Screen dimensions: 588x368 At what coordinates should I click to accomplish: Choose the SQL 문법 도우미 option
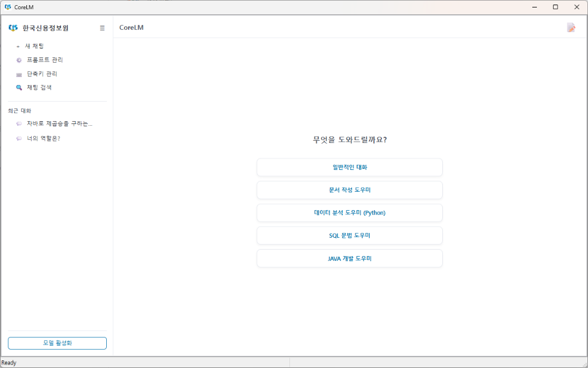pyautogui.click(x=349, y=235)
